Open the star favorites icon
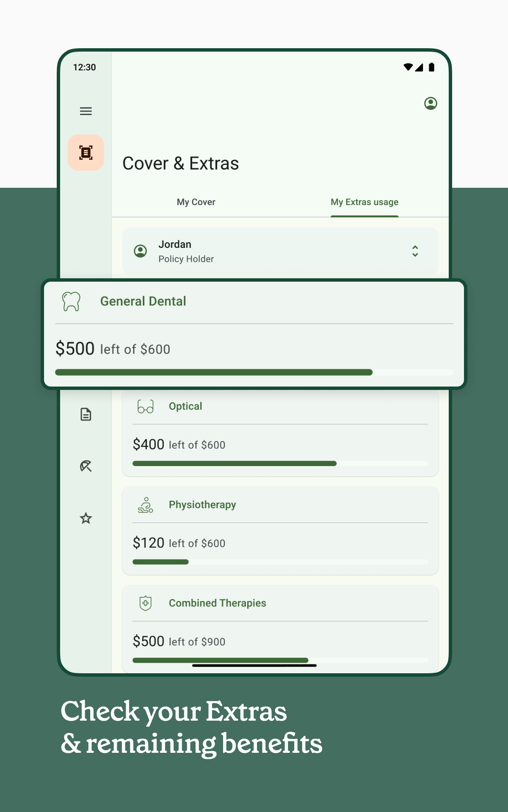 point(86,518)
